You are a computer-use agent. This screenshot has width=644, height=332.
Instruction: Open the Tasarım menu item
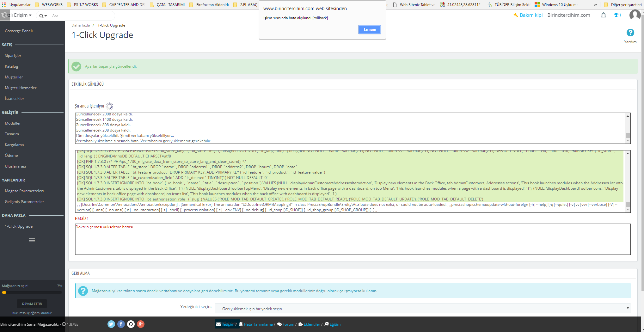[12, 134]
